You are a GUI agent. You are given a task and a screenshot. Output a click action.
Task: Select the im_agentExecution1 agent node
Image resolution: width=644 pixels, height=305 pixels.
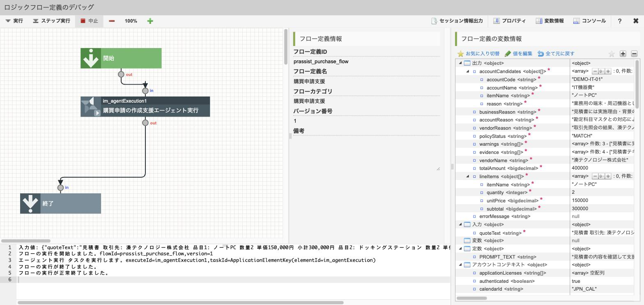click(x=145, y=107)
